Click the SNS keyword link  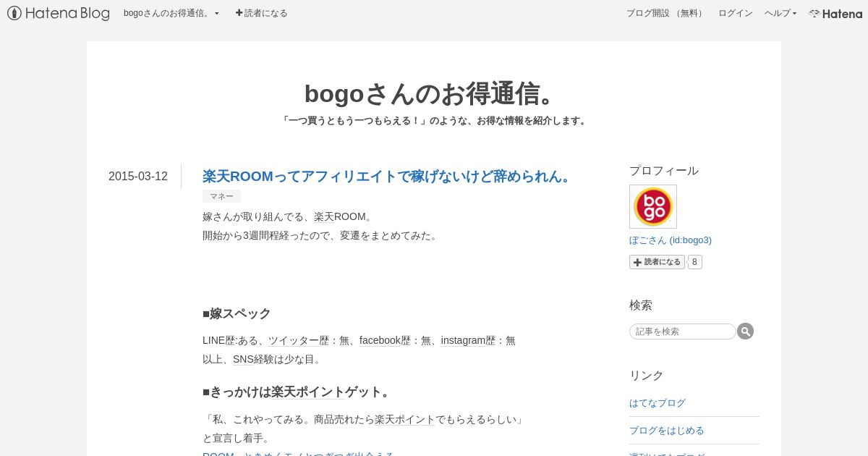(243, 359)
